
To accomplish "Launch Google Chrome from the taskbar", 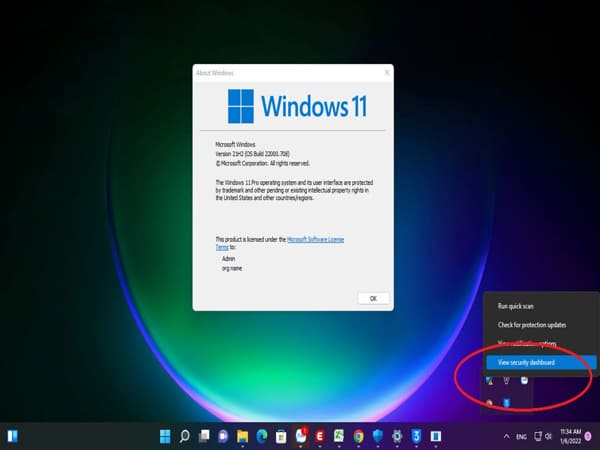I will tap(358, 436).
